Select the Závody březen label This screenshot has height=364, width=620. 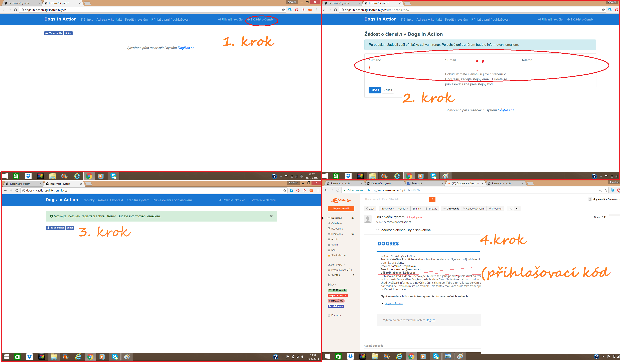point(336,306)
